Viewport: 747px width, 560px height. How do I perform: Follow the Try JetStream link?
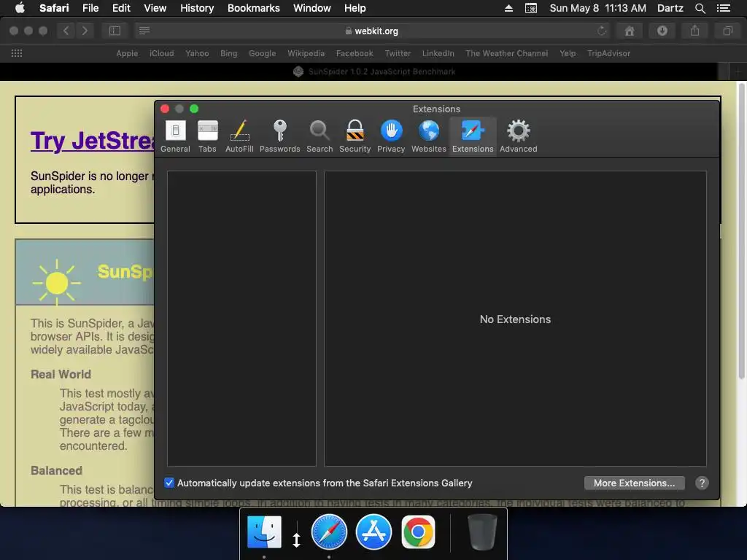pyautogui.click(x=93, y=141)
